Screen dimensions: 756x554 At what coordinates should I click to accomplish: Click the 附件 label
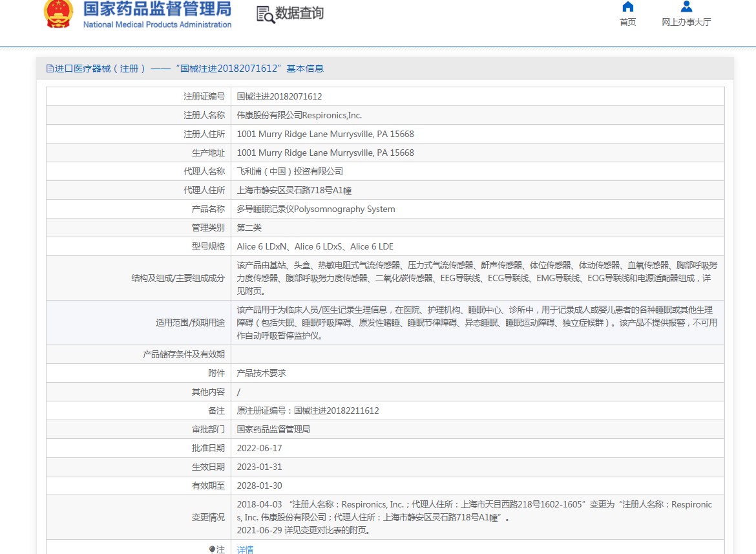coord(216,373)
